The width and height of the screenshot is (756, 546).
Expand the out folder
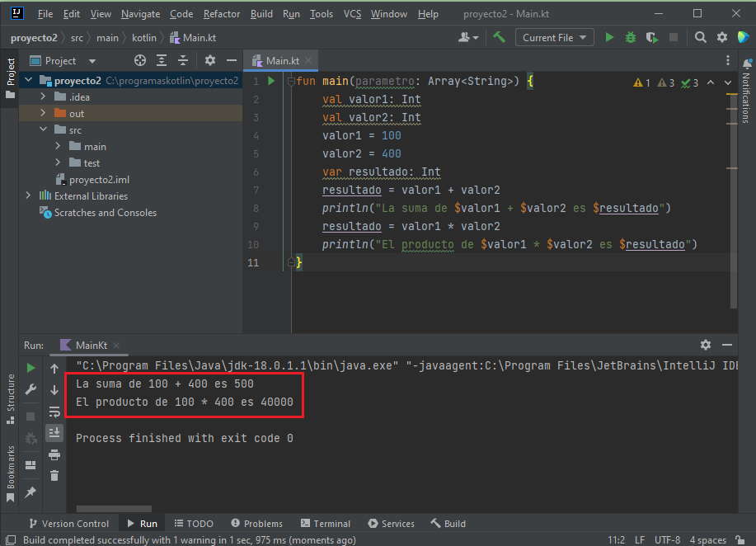[43, 113]
